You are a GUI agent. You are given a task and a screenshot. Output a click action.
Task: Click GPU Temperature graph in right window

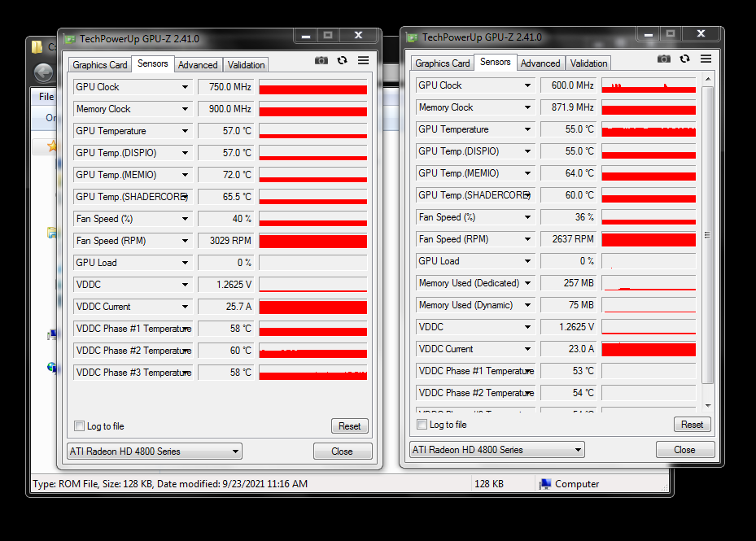pyautogui.click(x=649, y=129)
